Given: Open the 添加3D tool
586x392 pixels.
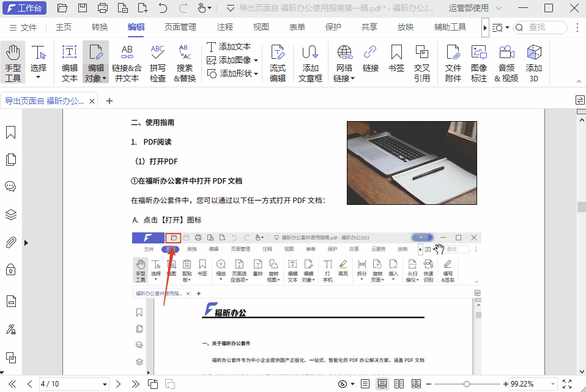Looking at the screenshot, I should [533, 61].
